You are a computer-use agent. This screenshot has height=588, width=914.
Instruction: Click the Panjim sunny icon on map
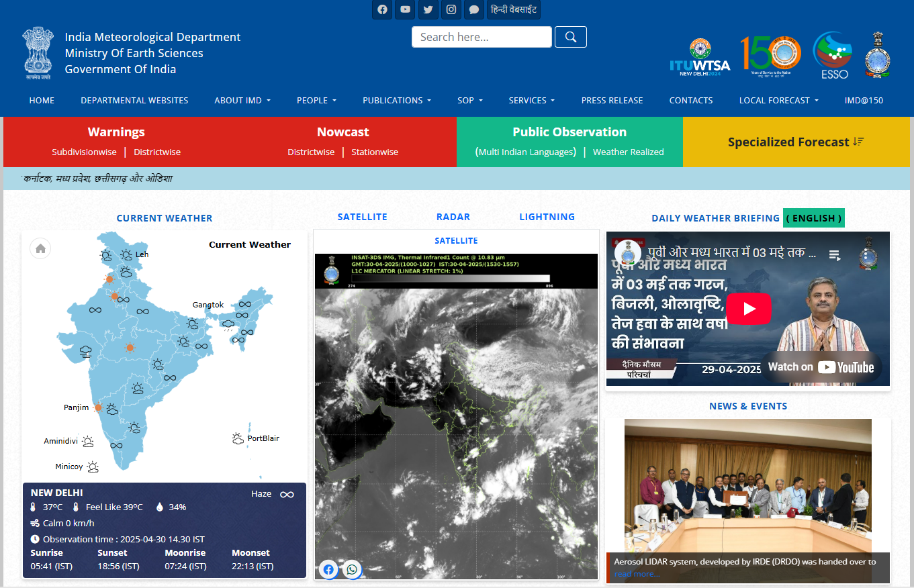click(98, 407)
